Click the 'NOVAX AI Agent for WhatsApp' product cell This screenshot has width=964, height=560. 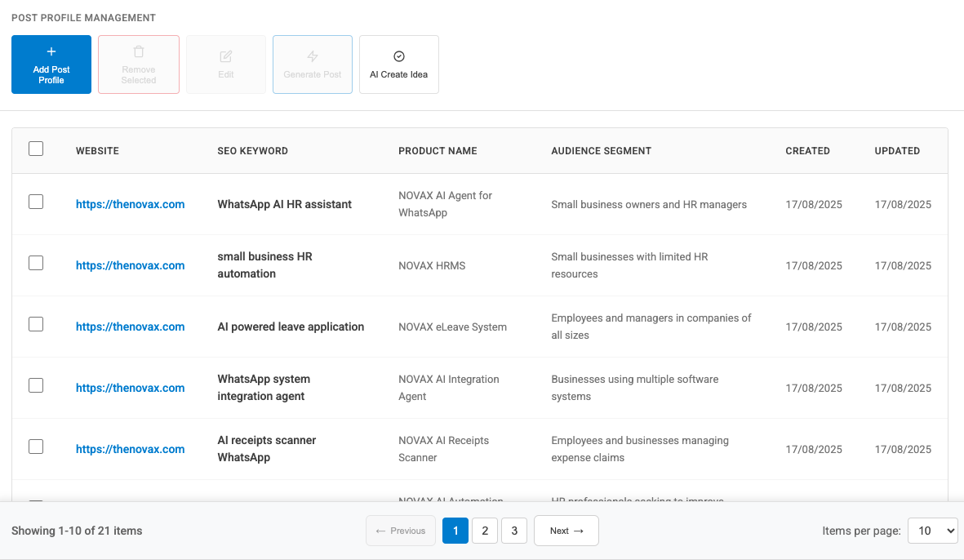pos(445,204)
